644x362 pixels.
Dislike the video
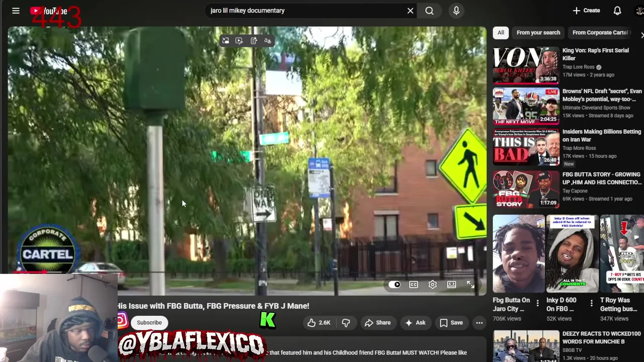(346, 323)
